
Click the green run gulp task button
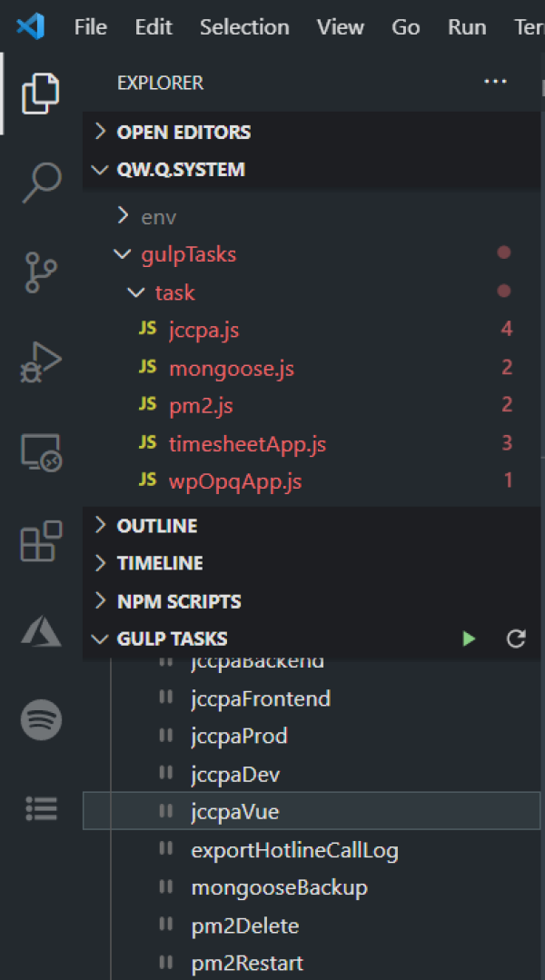click(x=469, y=638)
